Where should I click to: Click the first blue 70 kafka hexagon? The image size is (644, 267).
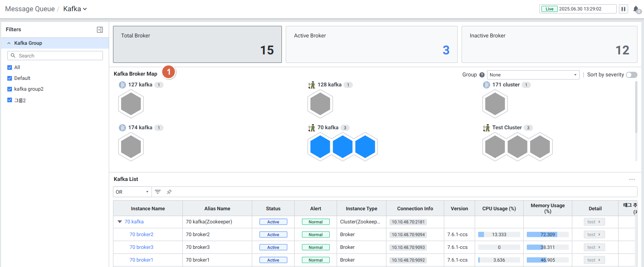point(320,147)
